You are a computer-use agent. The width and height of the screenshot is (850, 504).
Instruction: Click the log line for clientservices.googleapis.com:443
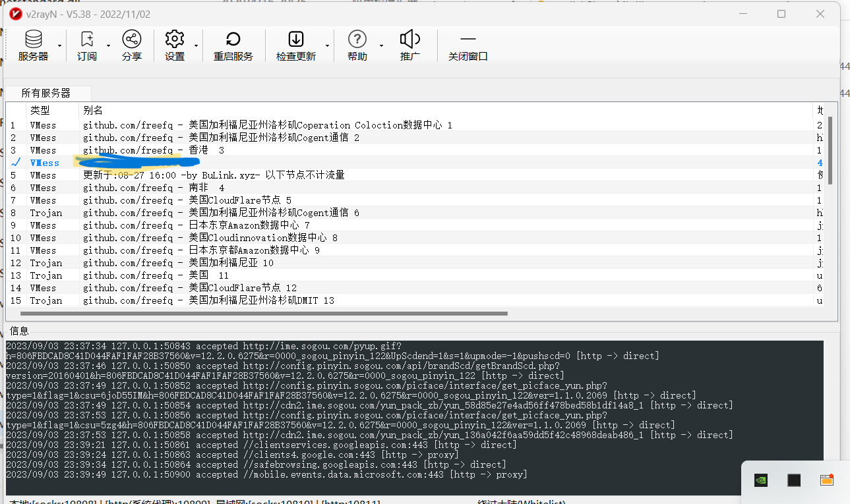[x=261, y=445]
